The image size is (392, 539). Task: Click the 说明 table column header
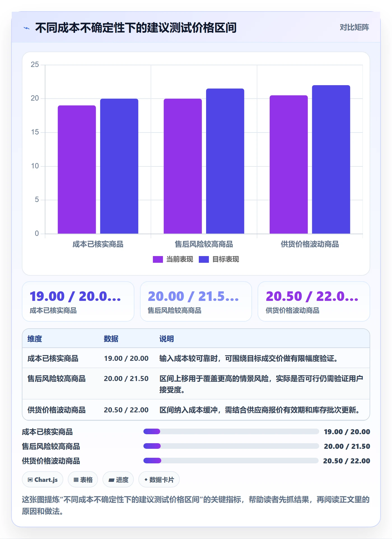(167, 339)
